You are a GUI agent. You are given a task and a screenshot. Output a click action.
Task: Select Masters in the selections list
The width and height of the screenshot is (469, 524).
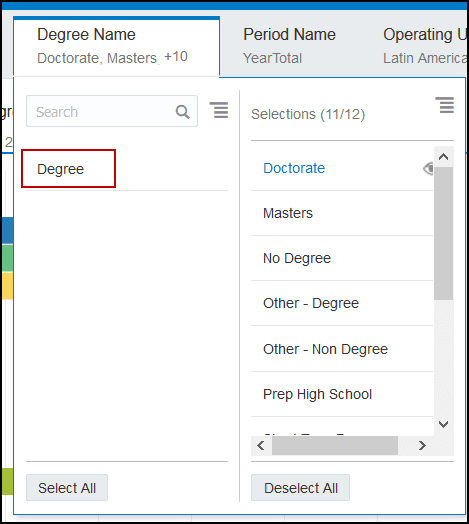[288, 213]
